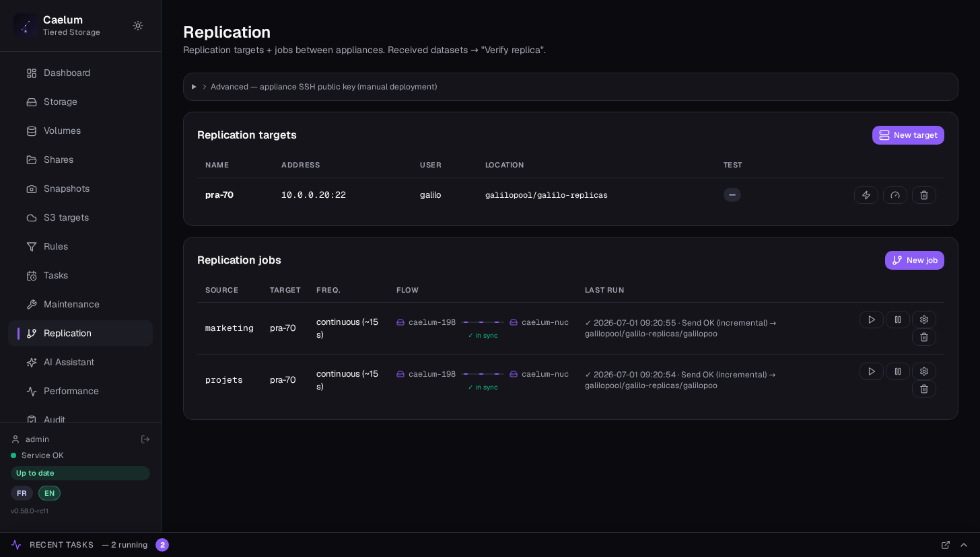Go to Tasks page
This screenshot has height=557, width=980.
80,275
